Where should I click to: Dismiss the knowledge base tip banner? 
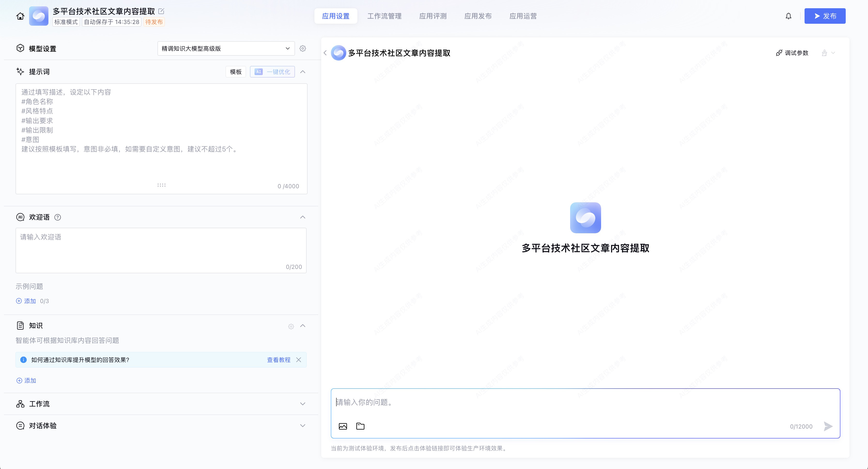(x=299, y=360)
